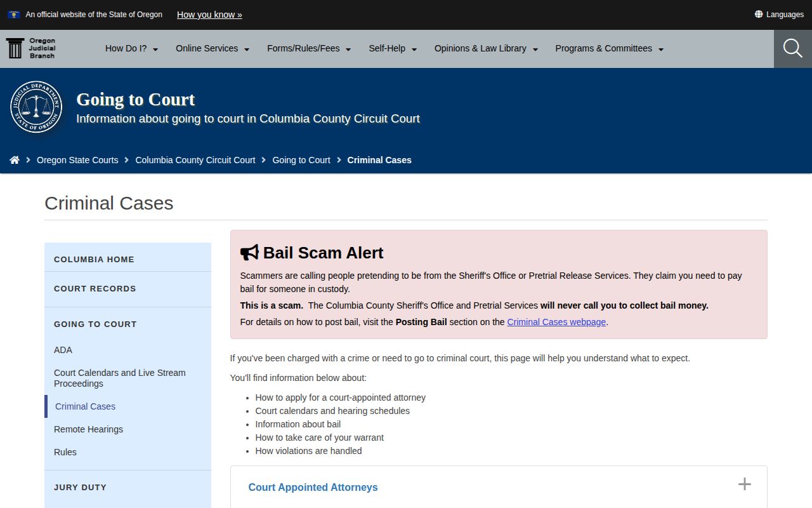
Task: Click 'Court calendars and hearing schedules' bullet
Action: point(332,411)
